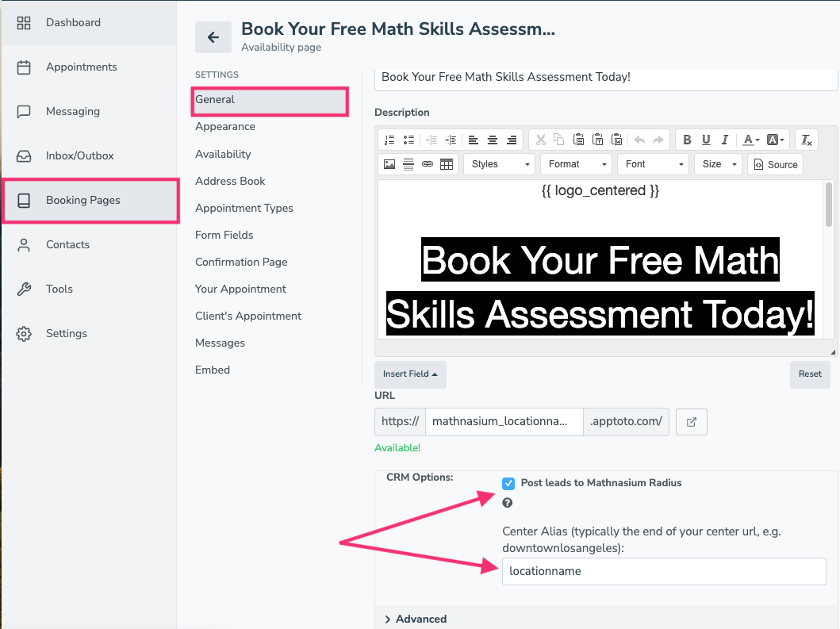Align text right in the editor
This screenshot has height=629, width=840.
(x=512, y=140)
